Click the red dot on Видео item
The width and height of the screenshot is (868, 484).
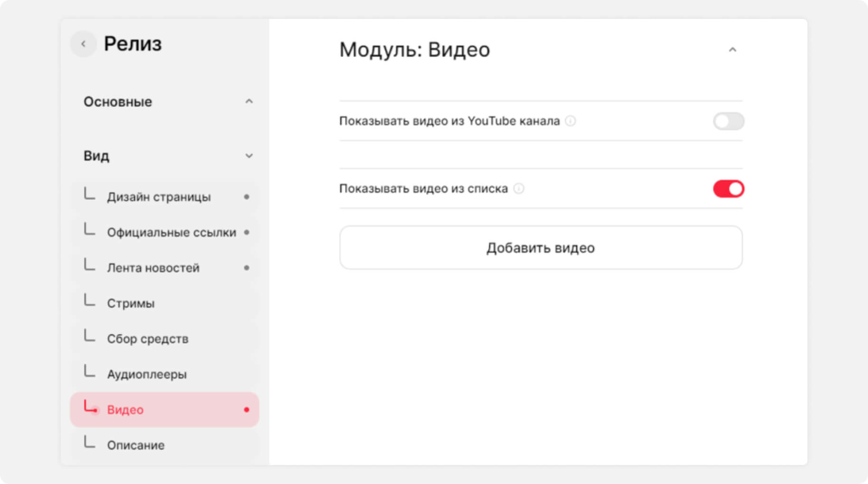tap(246, 410)
